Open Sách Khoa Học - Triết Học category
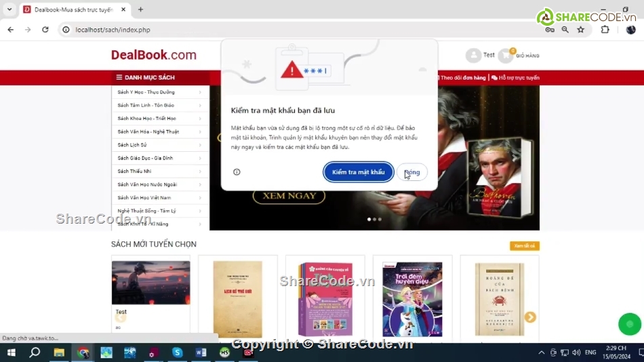 146,119
